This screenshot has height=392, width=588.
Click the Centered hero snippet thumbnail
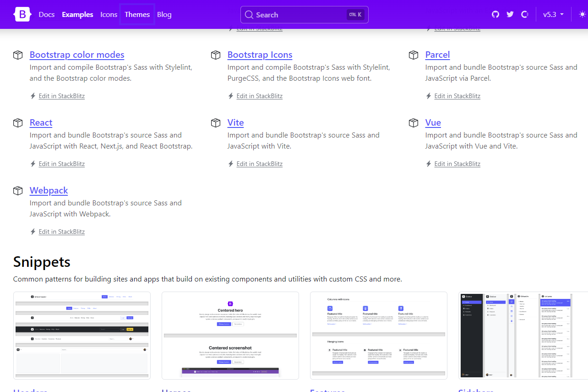(230, 335)
